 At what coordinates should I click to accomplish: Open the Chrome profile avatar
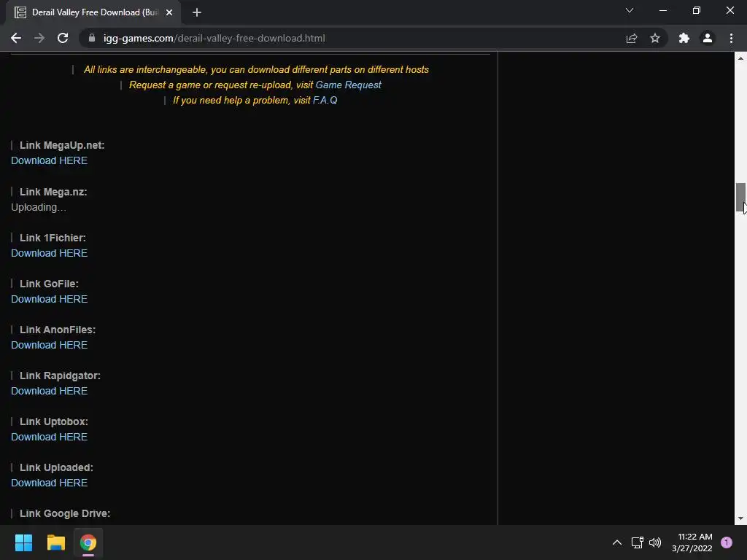click(x=708, y=38)
